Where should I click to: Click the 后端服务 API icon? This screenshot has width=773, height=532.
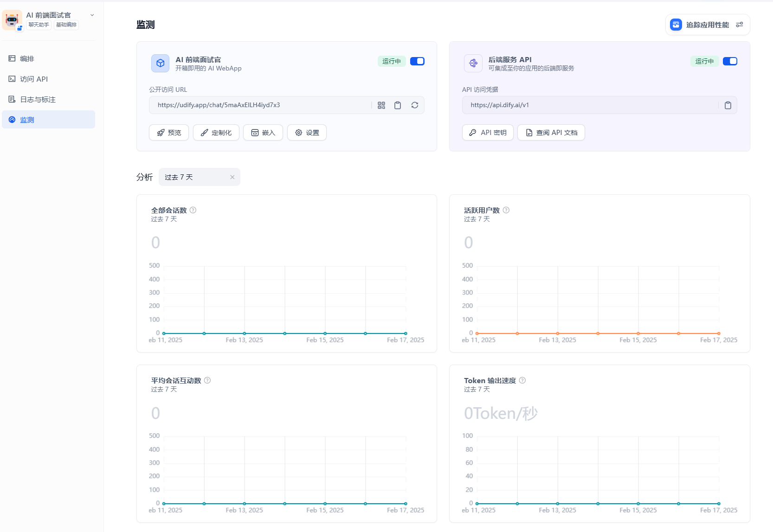[x=473, y=63]
